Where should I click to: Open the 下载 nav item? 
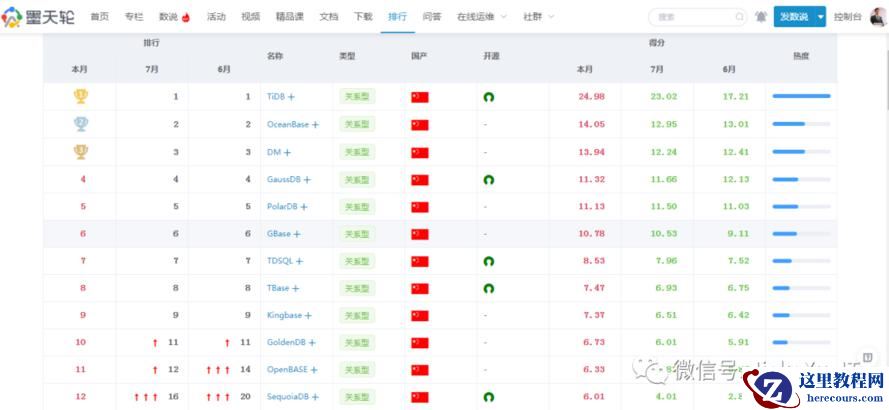pyautogui.click(x=363, y=17)
